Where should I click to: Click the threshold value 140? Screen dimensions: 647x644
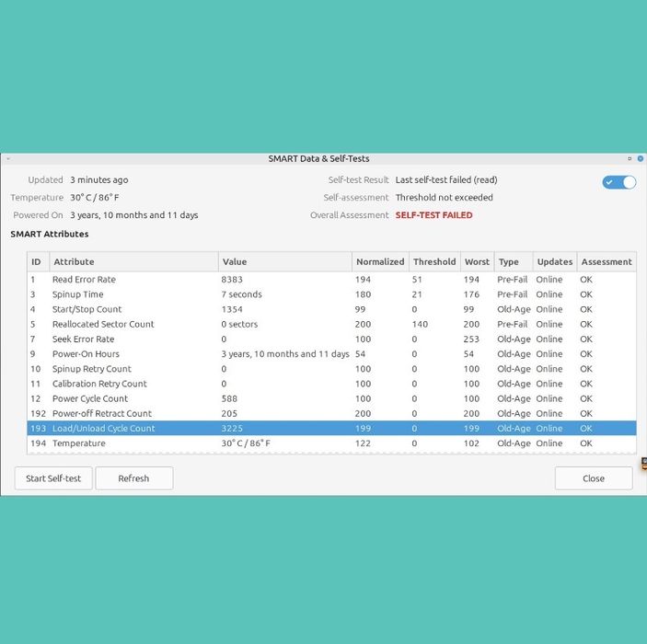(x=420, y=324)
